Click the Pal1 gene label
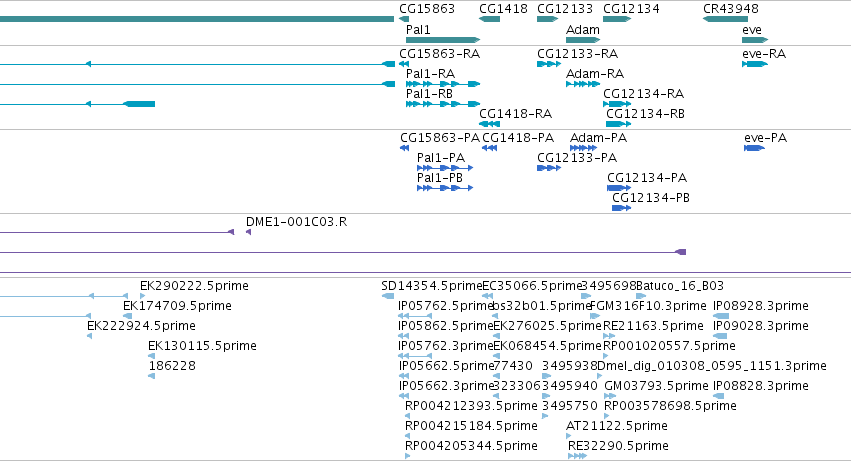 [418, 30]
